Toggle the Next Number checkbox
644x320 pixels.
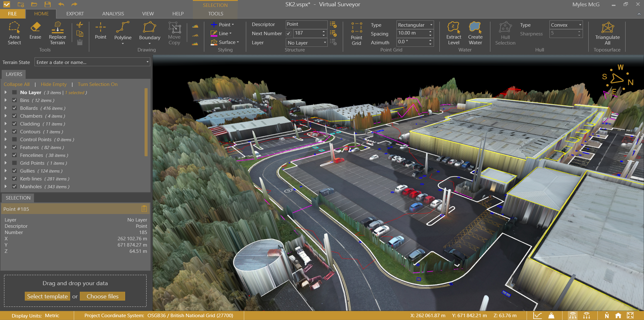(x=288, y=33)
